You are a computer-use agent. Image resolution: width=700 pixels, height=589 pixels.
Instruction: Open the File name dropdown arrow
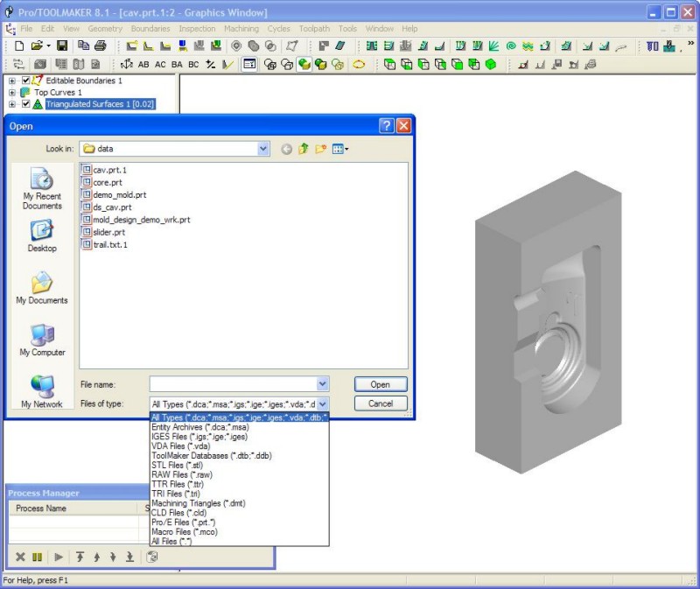(x=322, y=383)
